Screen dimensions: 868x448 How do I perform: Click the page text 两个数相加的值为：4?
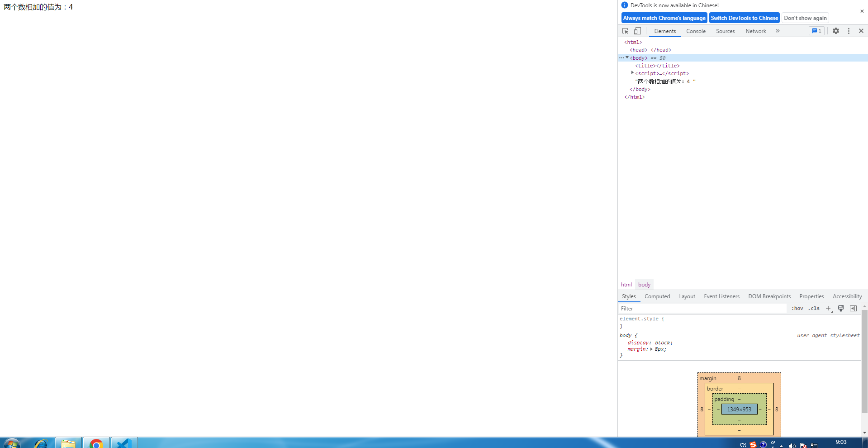pyautogui.click(x=38, y=7)
